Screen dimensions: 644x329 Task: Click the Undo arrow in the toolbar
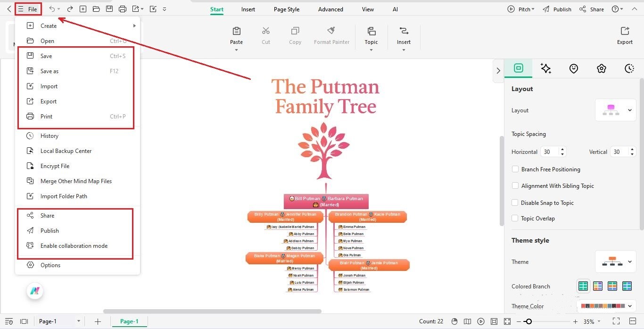coord(51,8)
